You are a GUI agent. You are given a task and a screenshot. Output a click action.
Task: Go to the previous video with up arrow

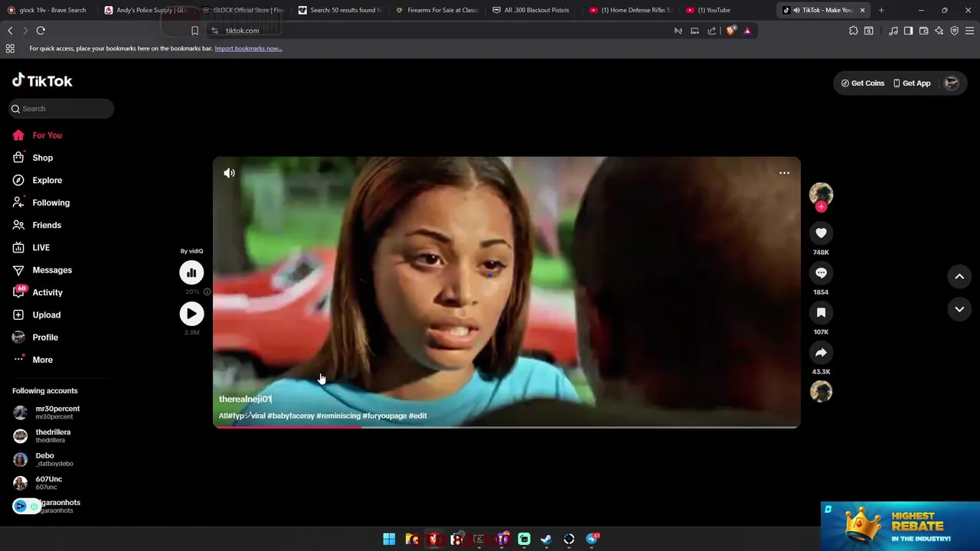pyautogui.click(x=959, y=276)
